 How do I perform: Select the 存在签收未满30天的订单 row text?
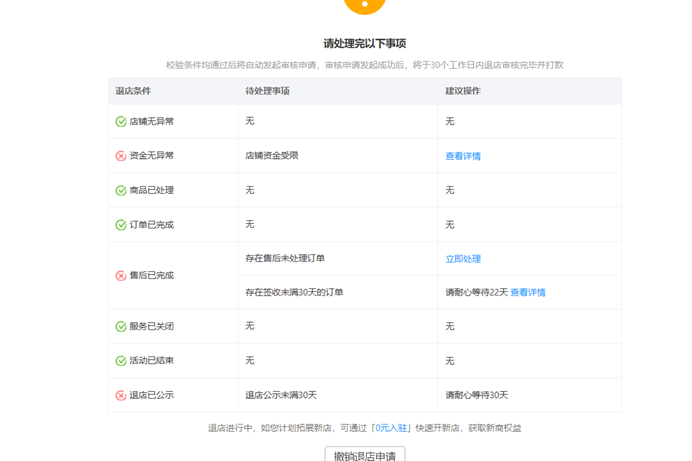coord(294,293)
